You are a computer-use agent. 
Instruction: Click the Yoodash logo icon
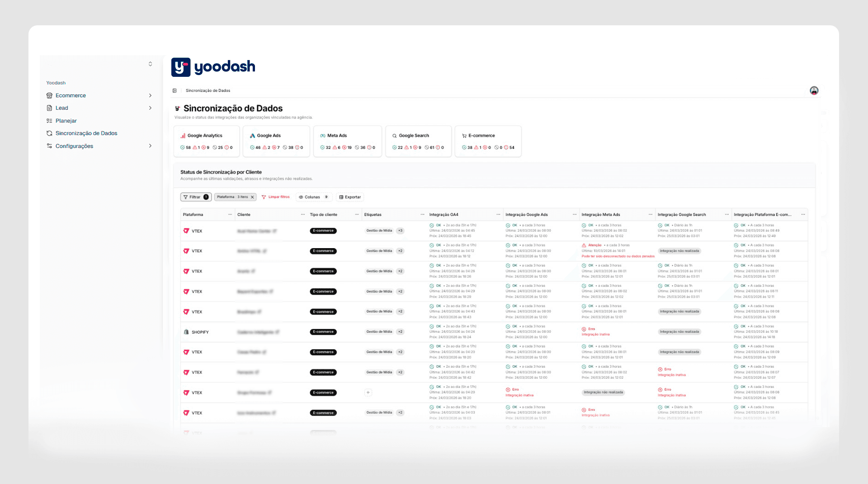(181, 67)
